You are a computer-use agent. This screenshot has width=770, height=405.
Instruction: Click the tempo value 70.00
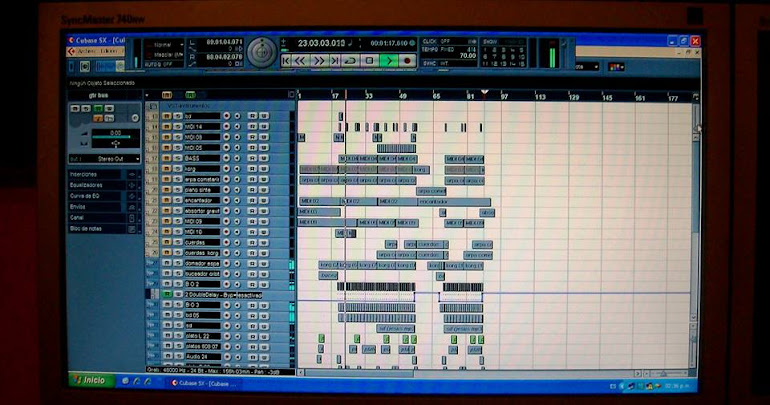(x=468, y=56)
